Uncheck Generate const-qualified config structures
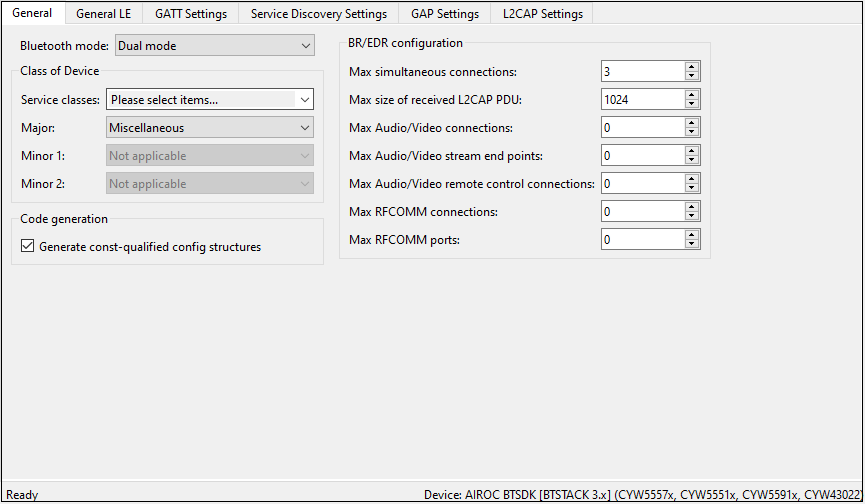Viewport: 865px width, 504px height. (x=28, y=247)
